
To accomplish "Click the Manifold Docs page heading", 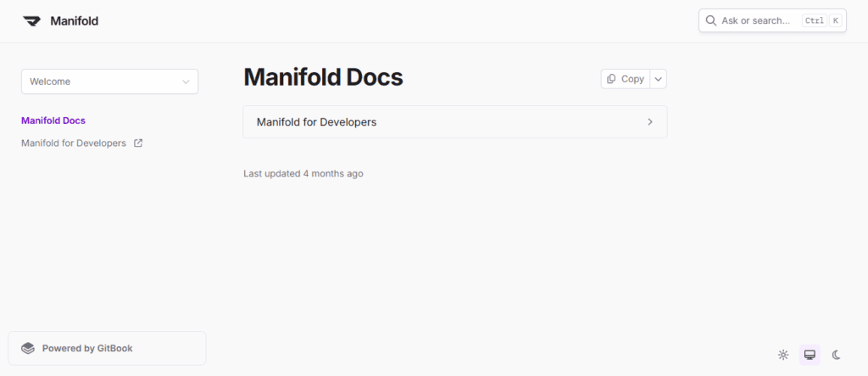I will click(323, 77).
